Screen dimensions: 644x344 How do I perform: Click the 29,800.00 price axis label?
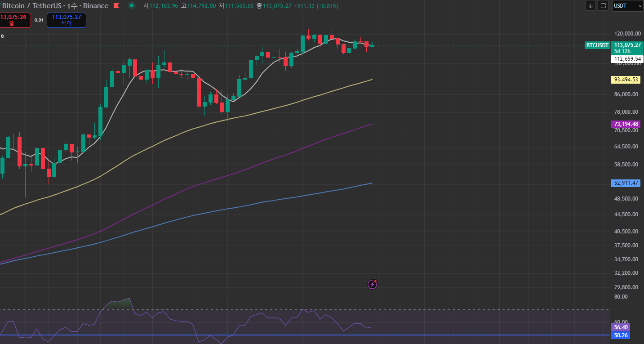pos(626,287)
